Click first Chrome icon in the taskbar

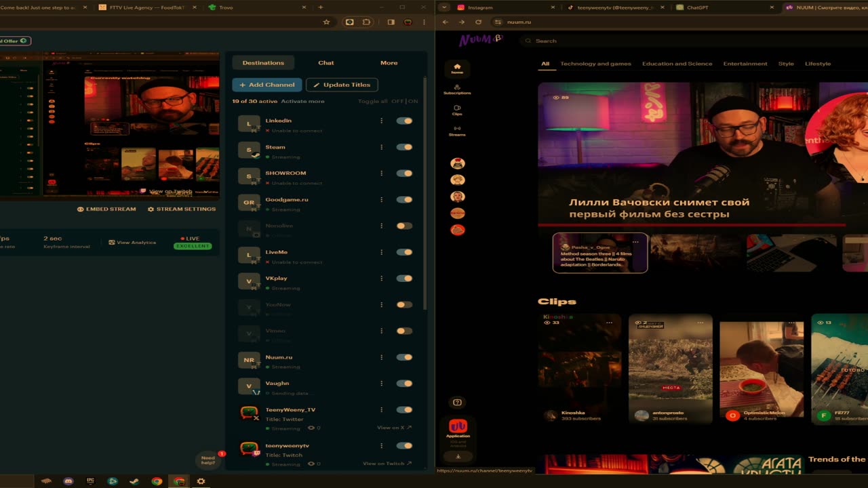click(x=157, y=481)
